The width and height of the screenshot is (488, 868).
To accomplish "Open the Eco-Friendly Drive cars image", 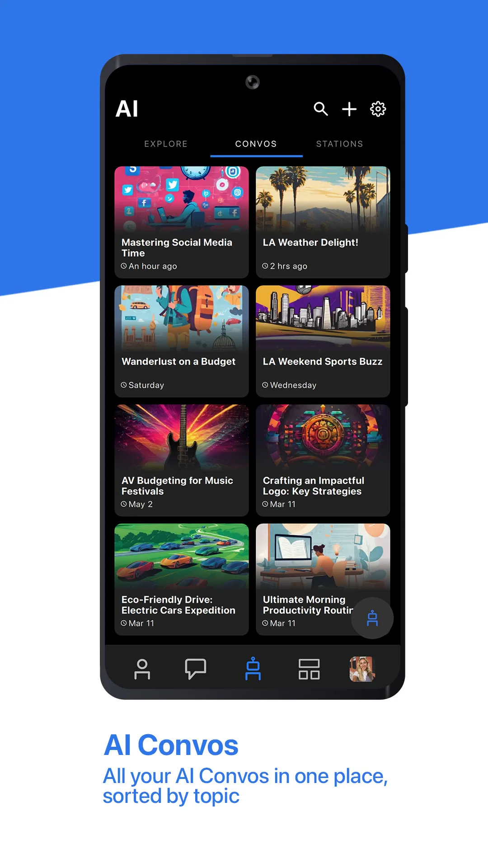I will [x=182, y=556].
